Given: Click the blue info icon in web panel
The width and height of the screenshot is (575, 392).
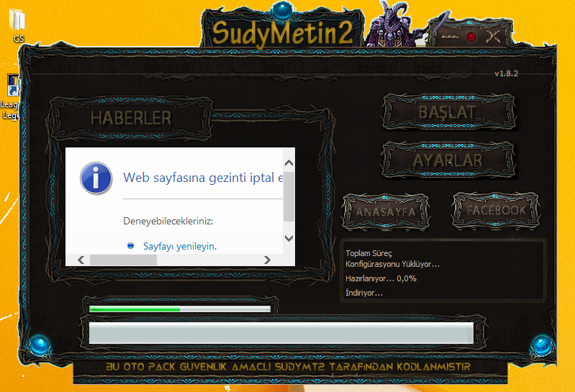Looking at the screenshot, I should (x=96, y=178).
